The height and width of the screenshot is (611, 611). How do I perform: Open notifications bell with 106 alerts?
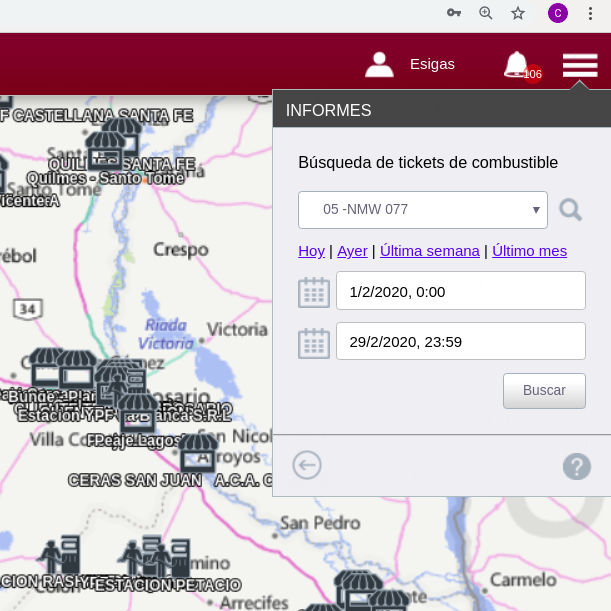[x=517, y=65]
